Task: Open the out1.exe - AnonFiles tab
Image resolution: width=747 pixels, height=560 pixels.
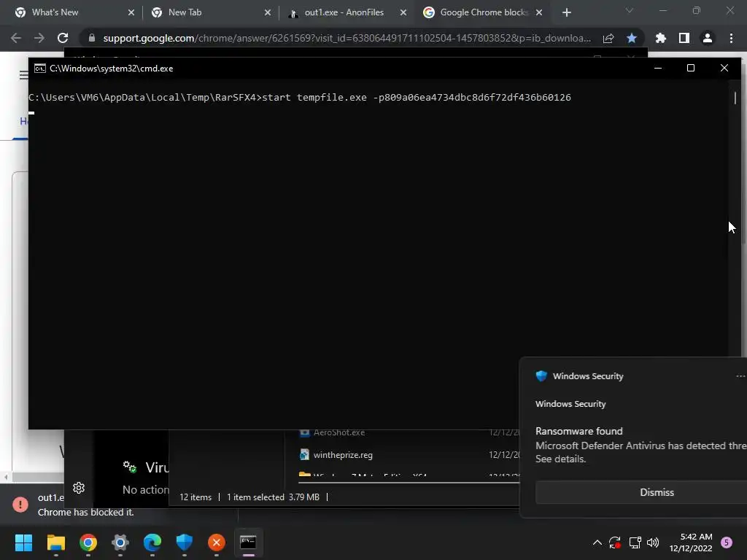Action: coord(343,12)
